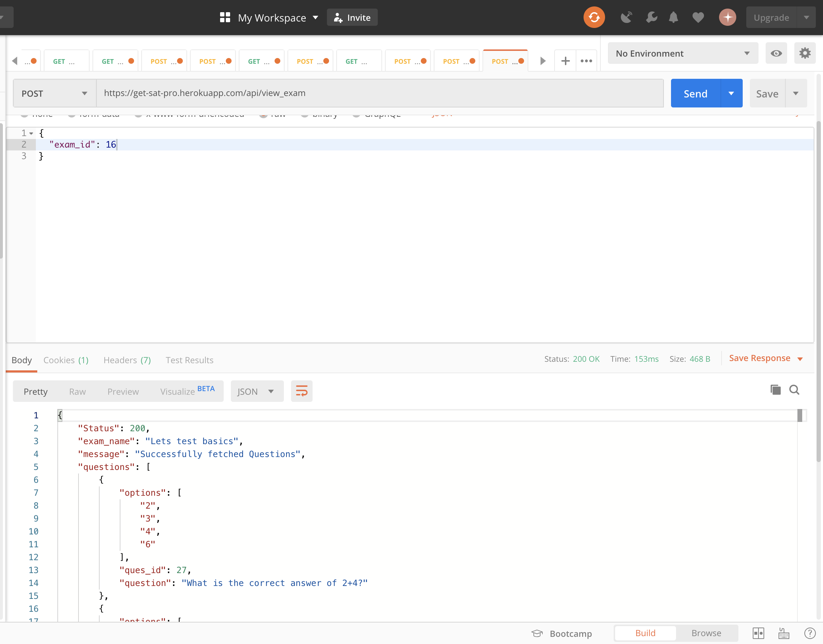Image resolution: width=823 pixels, height=644 pixels.
Task: Click the "questions" key in response
Action: [106, 466]
